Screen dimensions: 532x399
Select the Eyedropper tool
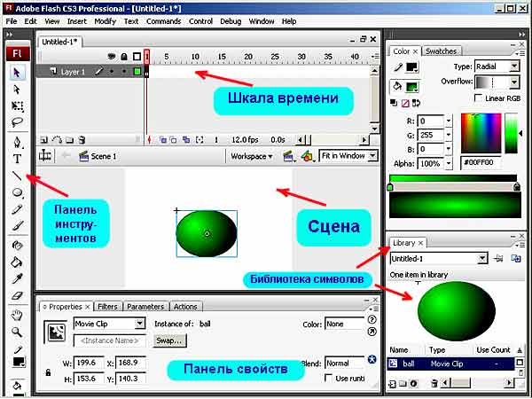pos(17,278)
